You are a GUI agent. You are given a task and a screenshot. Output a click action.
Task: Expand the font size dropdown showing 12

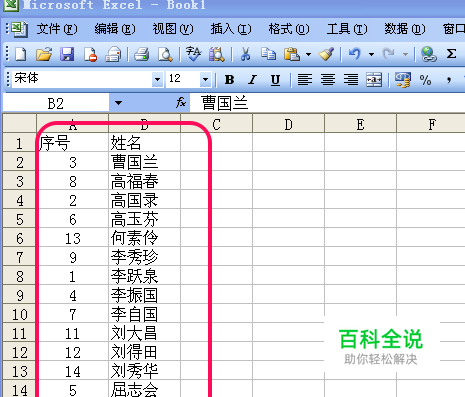(205, 80)
